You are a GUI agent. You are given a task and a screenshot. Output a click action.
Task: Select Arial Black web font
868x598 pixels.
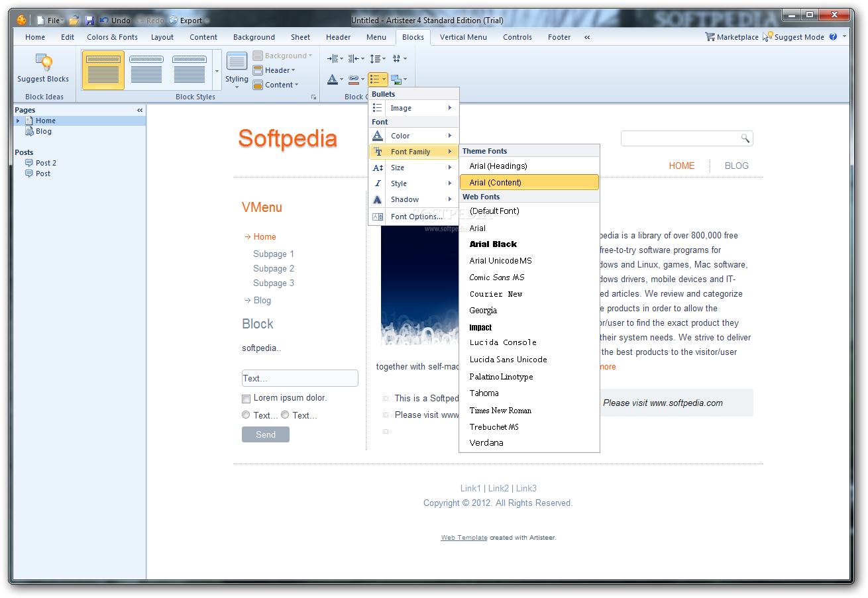tap(529, 244)
